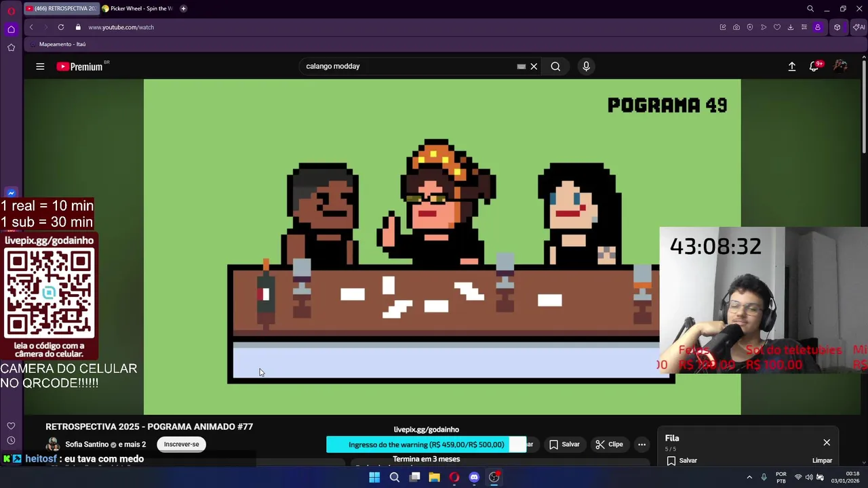Open Opera extensions cube icon
The width and height of the screenshot is (868, 488).
(837, 27)
